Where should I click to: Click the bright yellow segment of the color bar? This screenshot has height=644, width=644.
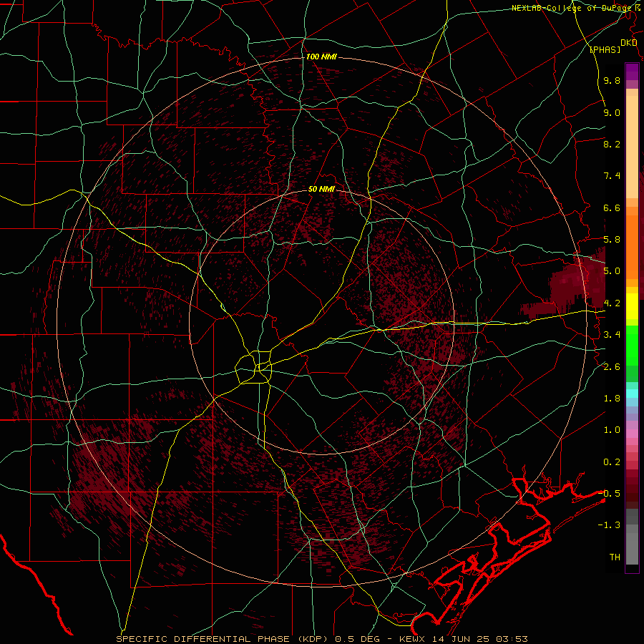632,306
